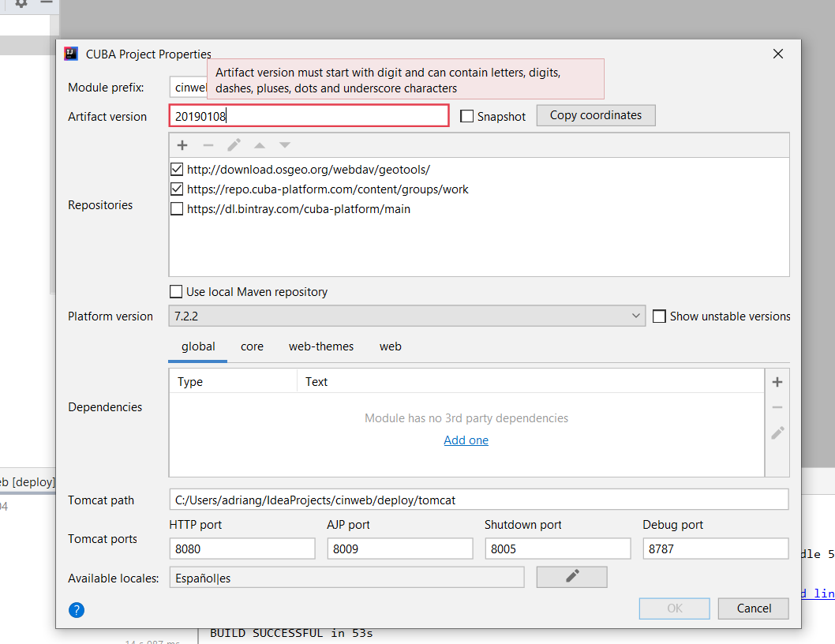Click Available locales field Español|es
The height and width of the screenshot is (644, 835).
pyautogui.click(x=346, y=578)
